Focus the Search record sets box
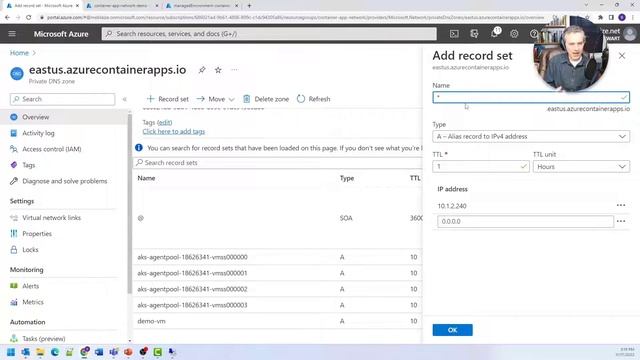 pos(278,162)
